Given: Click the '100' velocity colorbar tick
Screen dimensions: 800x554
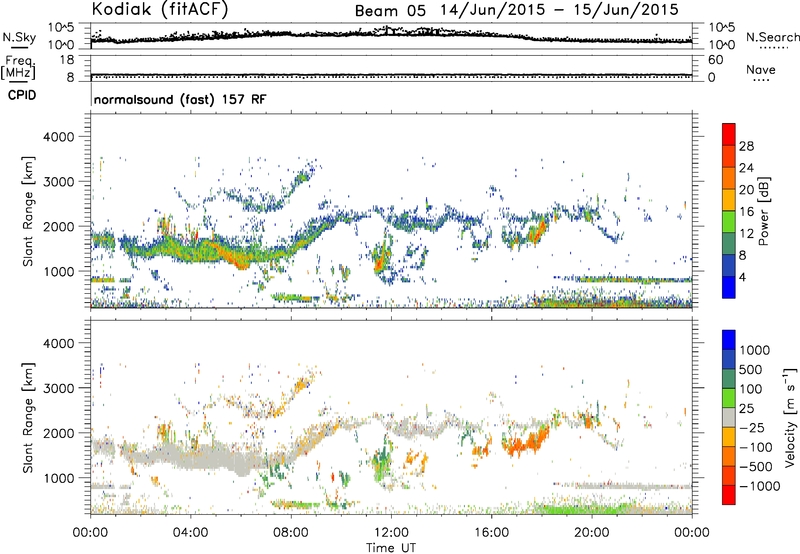Looking at the screenshot, I should pos(751,389).
